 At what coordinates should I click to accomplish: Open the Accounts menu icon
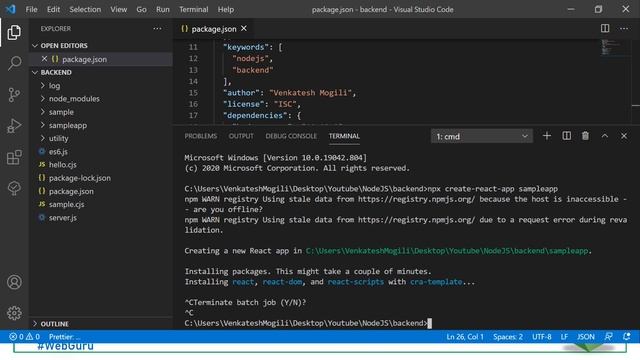point(14,282)
